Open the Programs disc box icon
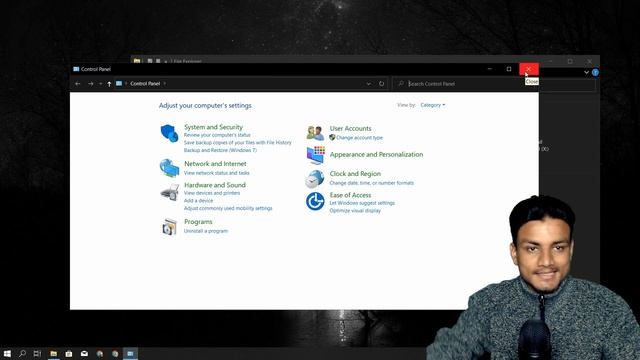The height and width of the screenshot is (360, 640). coord(169,227)
